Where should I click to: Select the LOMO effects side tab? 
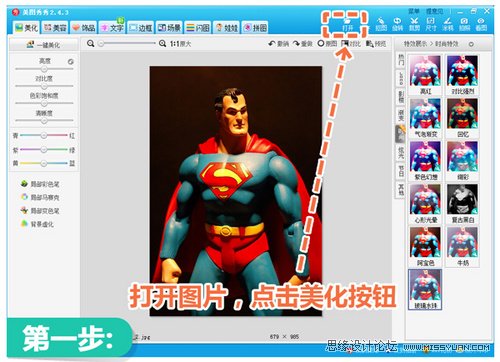[401, 78]
